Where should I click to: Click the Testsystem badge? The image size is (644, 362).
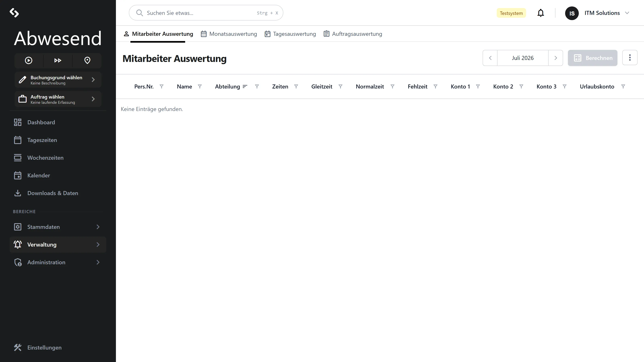pos(511,13)
